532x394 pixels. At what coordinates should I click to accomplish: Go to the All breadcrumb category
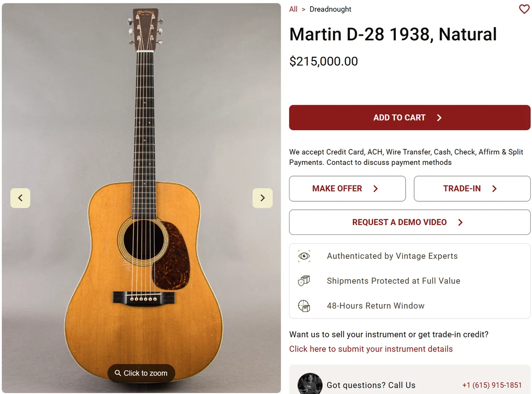coord(293,9)
